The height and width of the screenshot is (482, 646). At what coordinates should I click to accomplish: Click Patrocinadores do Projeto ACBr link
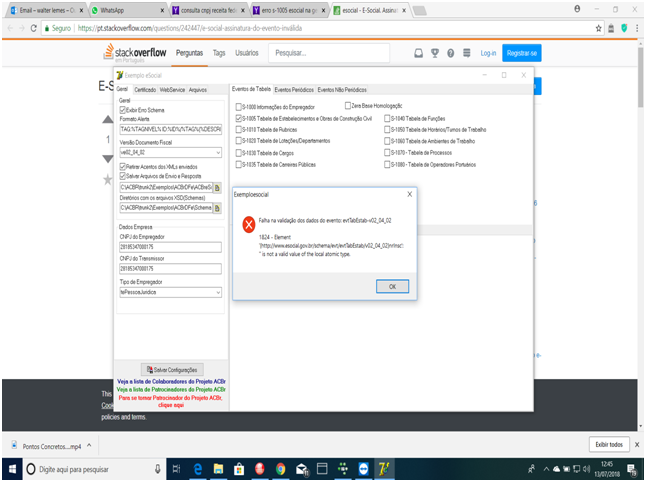click(171, 389)
